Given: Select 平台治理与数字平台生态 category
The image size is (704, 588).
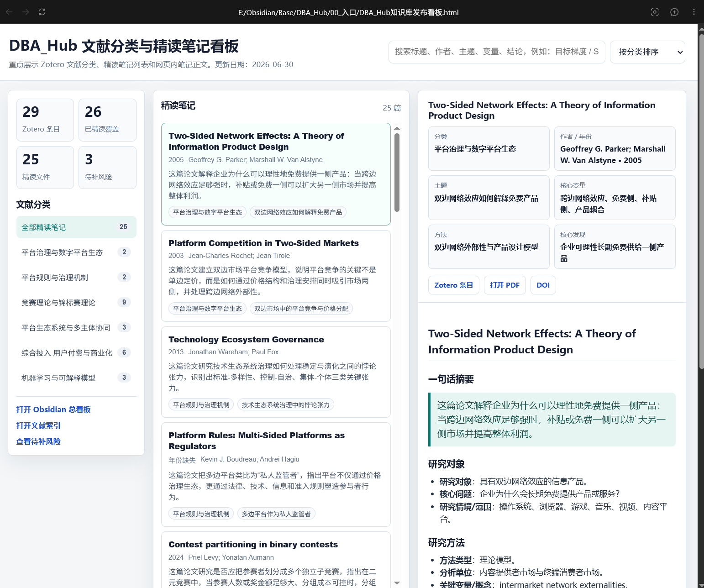Looking at the screenshot, I should (x=76, y=252).
